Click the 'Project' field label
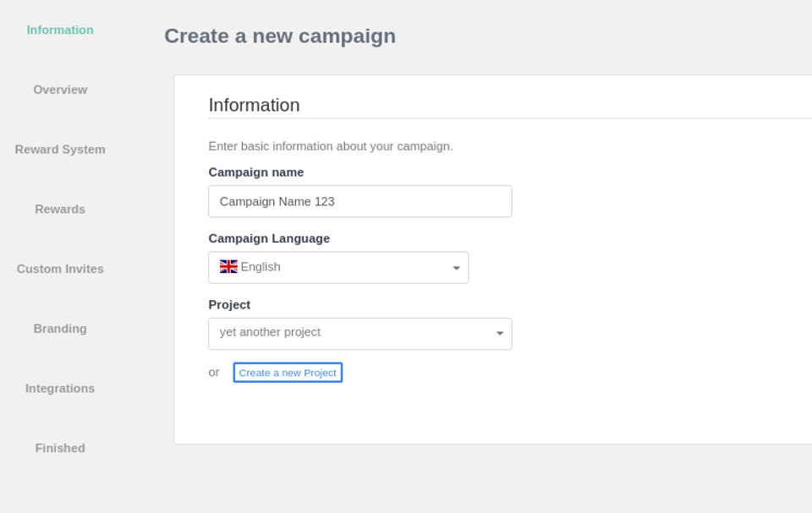The width and height of the screenshot is (812, 513). 229,304
